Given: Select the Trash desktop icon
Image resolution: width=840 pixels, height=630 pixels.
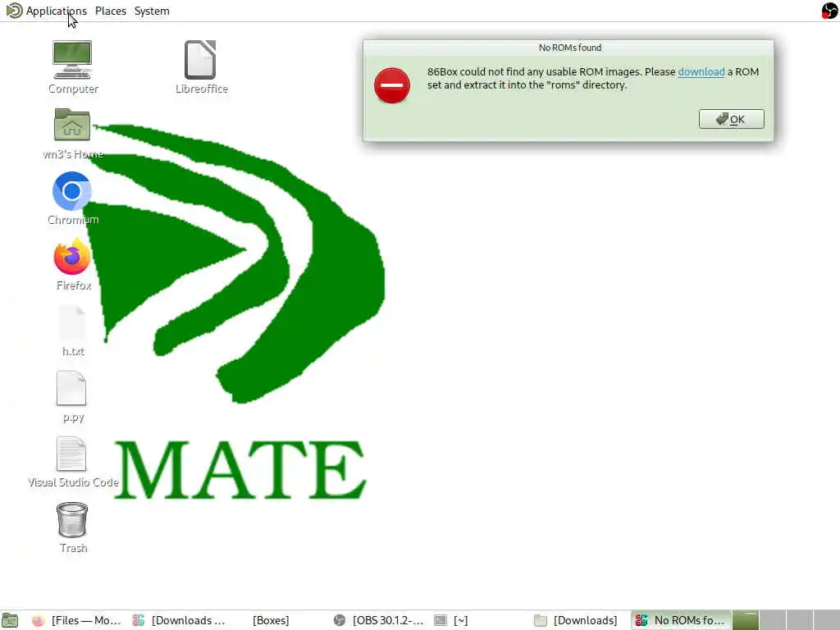Looking at the screenshot, I should [x=73, y=527].
